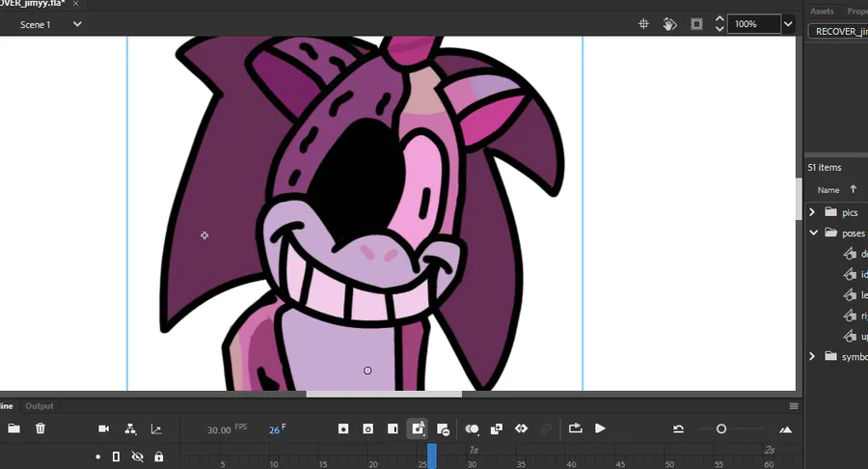The width and height of the screenshot is (868, 469).
Task: Click frame 10 on timeline ruler
Action: (x=274, y=464)
